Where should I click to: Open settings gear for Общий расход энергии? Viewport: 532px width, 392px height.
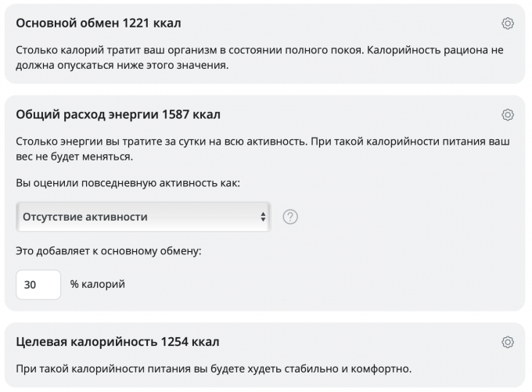pyautogui.click(x=508, y=115)
